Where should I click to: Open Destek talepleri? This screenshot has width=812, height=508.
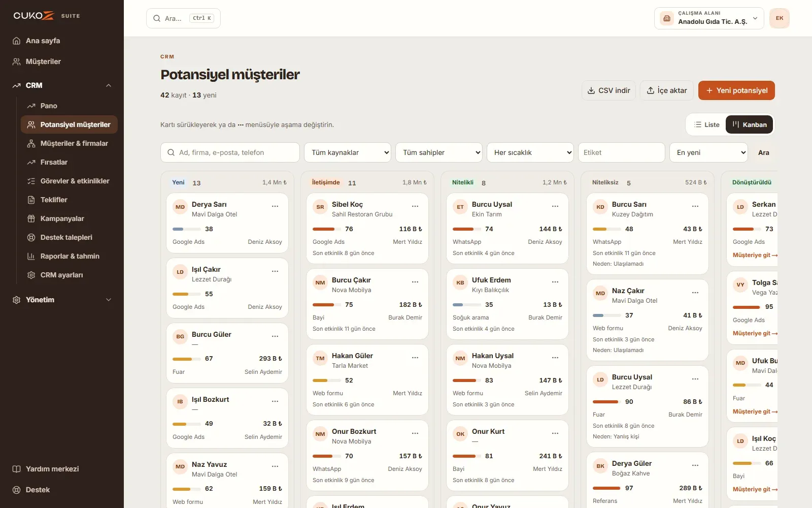click(x=69, y=237)
